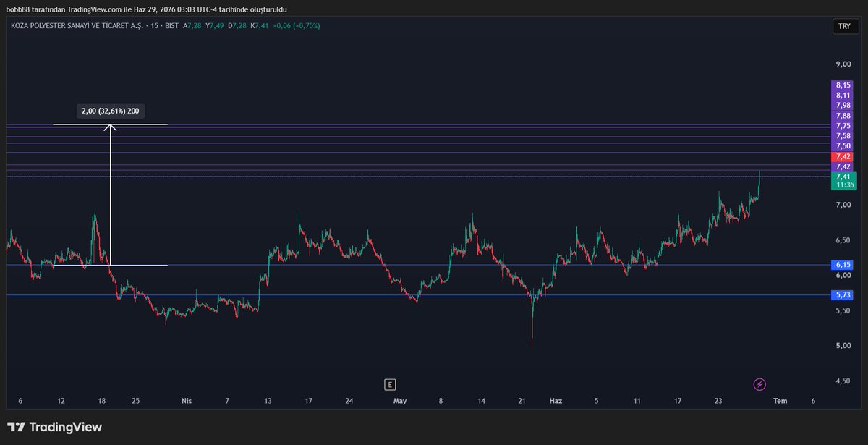Screen dimensions: 868x445
Task: Click the 'Y7,49' high value in header
Action: 215,26
